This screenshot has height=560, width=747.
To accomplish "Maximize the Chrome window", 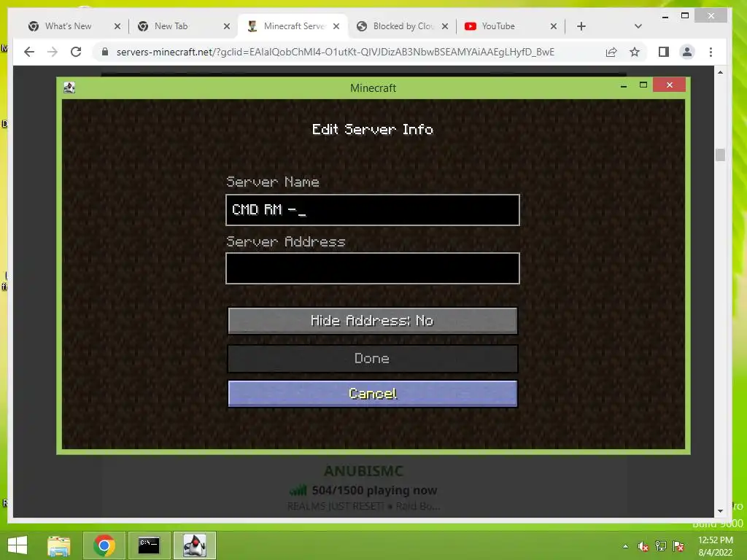I will 684,16.
